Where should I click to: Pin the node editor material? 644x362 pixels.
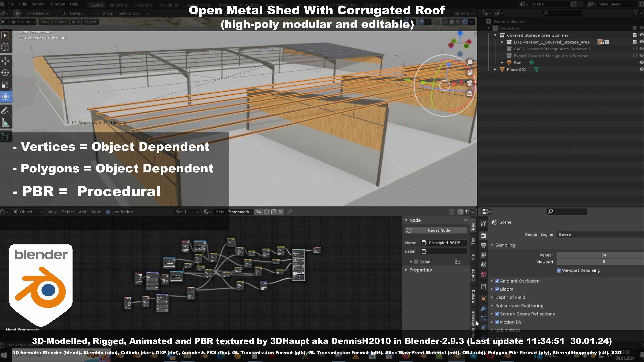point(289,212)
